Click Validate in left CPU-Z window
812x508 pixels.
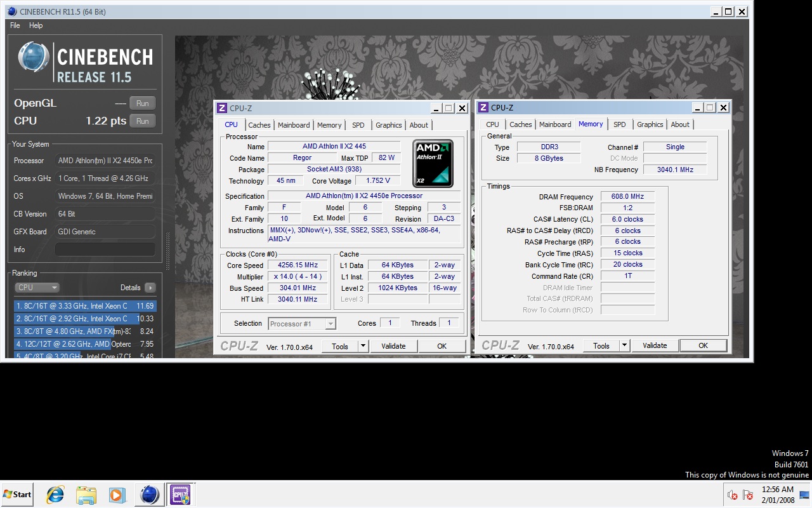tap(393, 346)
